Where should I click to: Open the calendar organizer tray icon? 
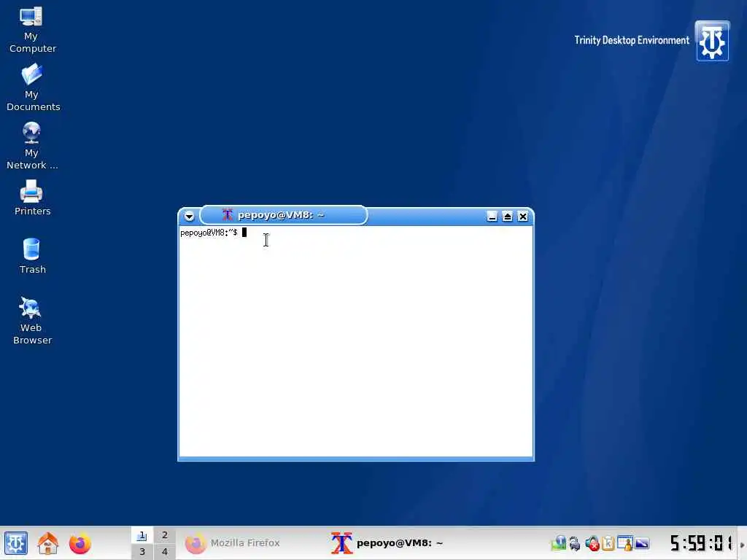coord(624,543)
